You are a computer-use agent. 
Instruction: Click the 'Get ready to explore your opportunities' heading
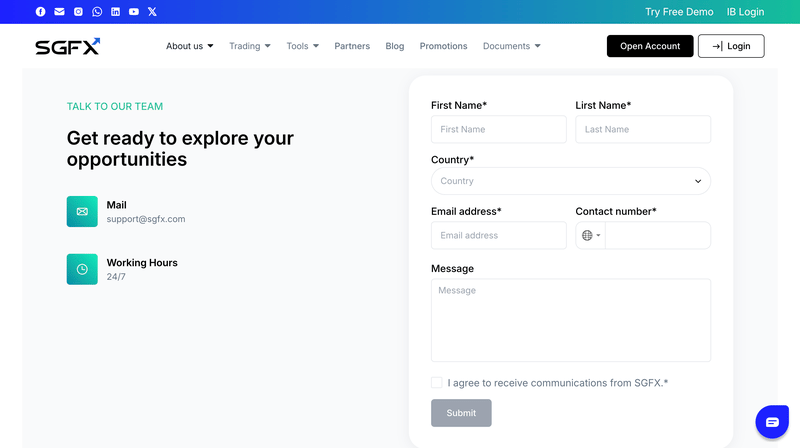coord(180,148)
